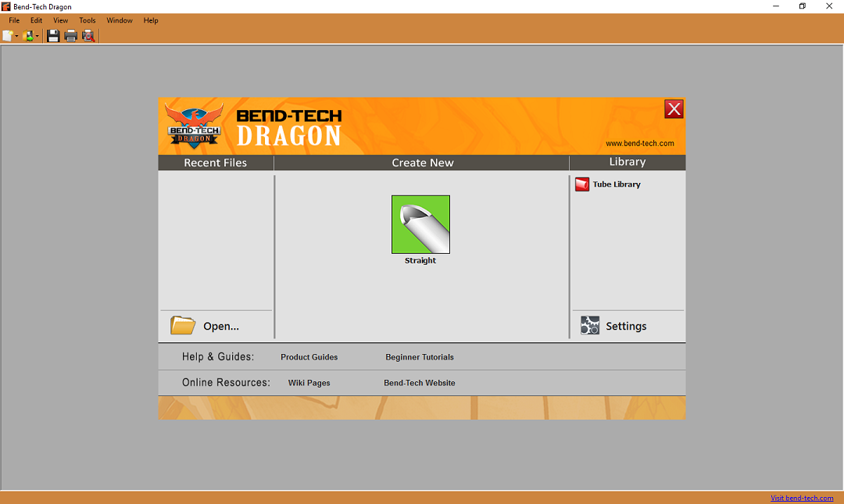Expand the New document dropdown arrow
The height and width of the screenshot is (504, 844).
coord(16,36)
